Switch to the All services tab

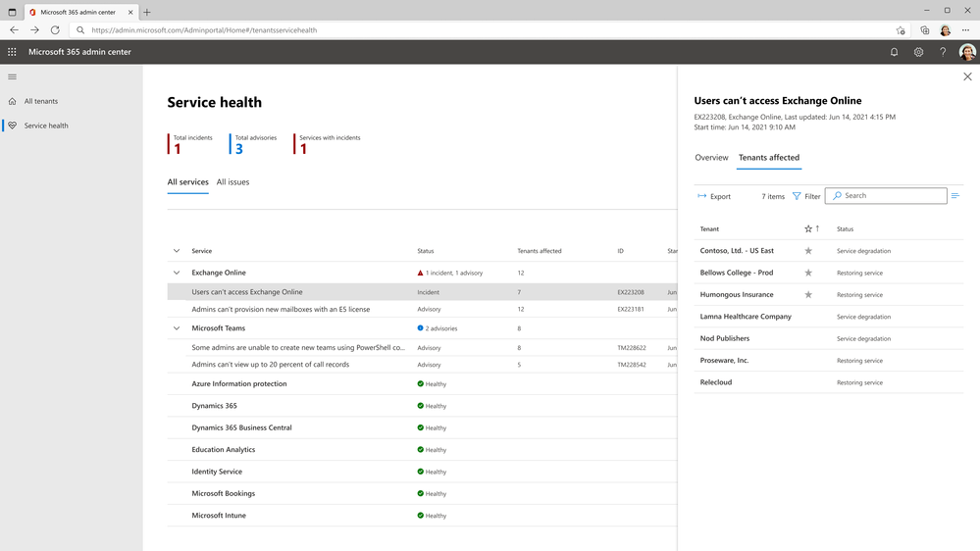click(x=187, y=181)
